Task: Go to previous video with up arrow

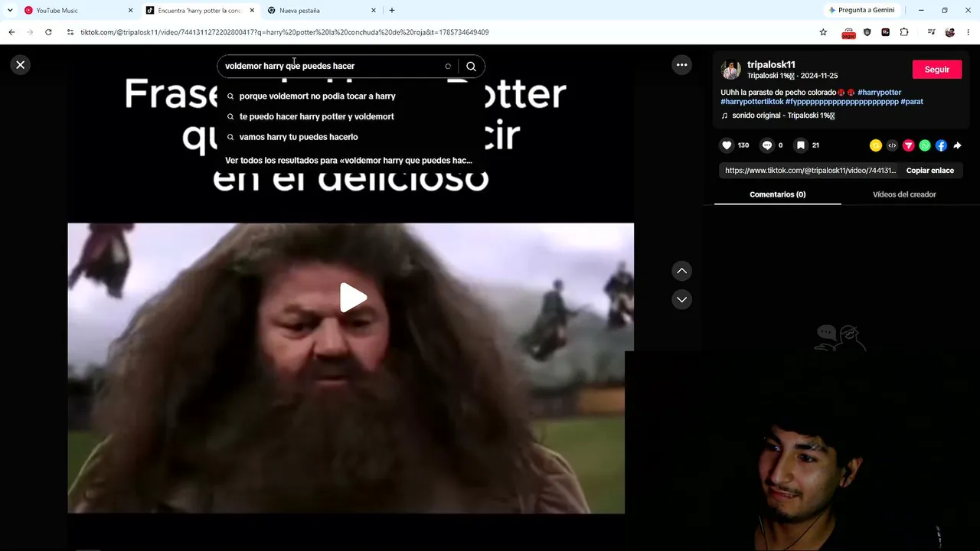Action: click(x=681, y=271)
